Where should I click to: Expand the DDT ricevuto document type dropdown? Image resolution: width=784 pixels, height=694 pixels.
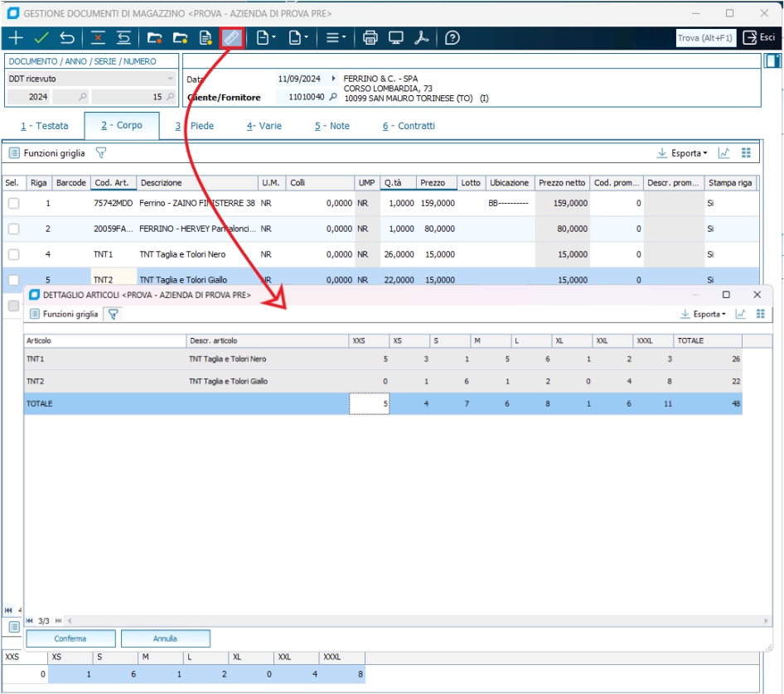171,79
